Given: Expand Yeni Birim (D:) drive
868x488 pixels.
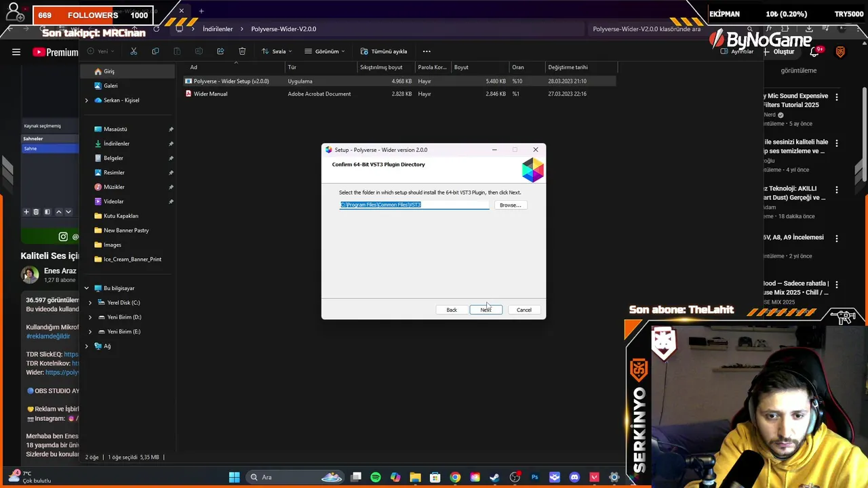Looking at the screenshot, I should point(90,317).
